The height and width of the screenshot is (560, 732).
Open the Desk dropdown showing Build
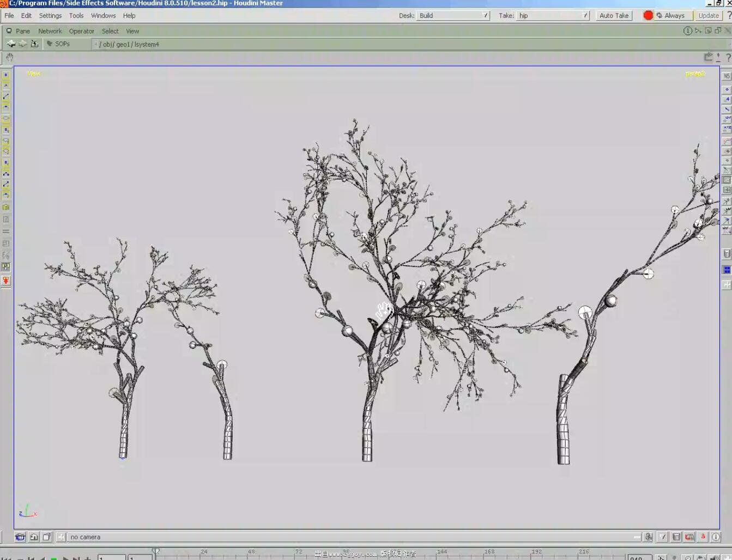click(x=453, y=15)
